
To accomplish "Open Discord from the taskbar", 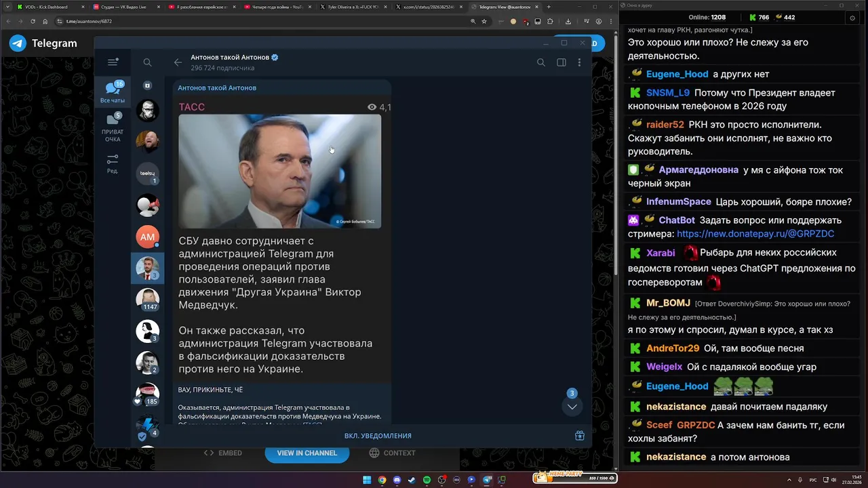I will 397,480.
